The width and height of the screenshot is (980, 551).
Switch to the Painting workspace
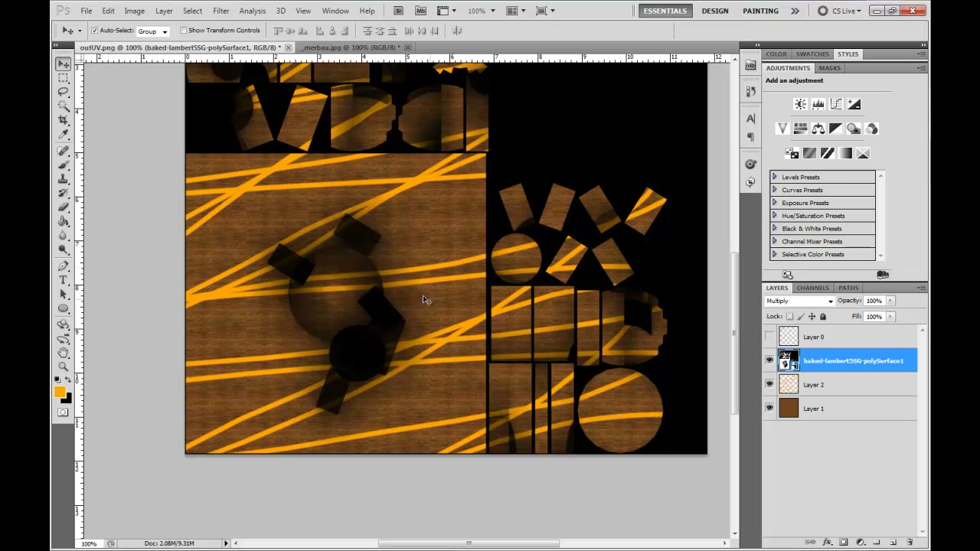(760, 11)
